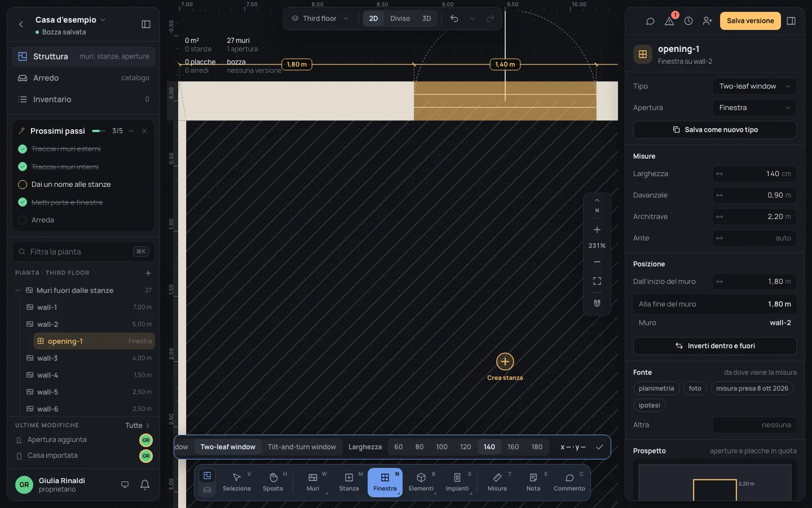Click the undo arrow icon
This screenshot has height=508, width=812.
[454, 19]
